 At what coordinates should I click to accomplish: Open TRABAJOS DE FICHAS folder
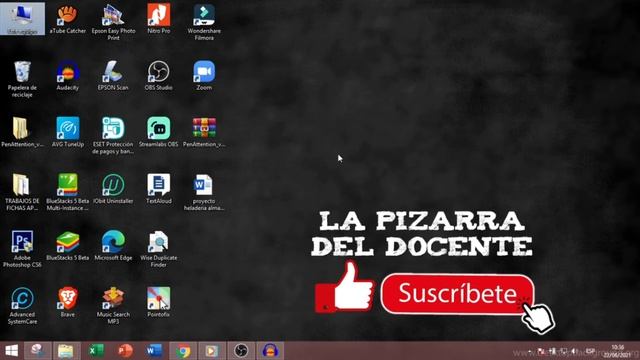pos(22,193)
